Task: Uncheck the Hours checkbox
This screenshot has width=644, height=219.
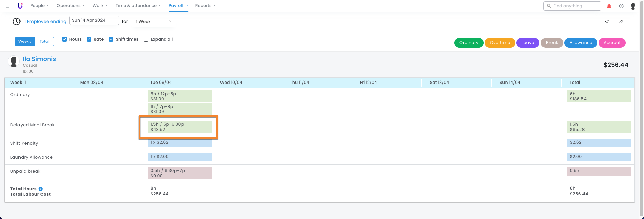Action: pos(65,39)
